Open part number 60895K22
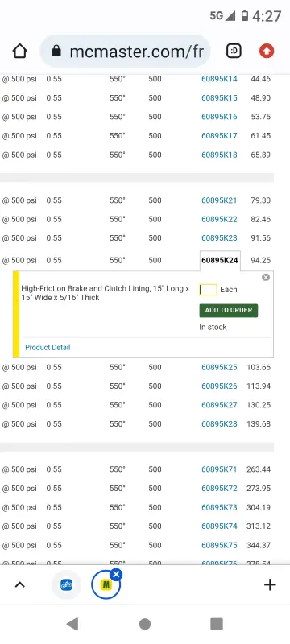Viewport: 290px width, 644px height. (x=219, y=219)
